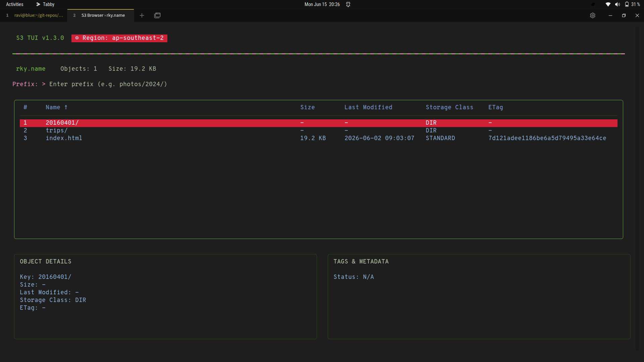Click Storage Class: DIR detail line
The image size is (644, 362).
[x=53, y=300]
